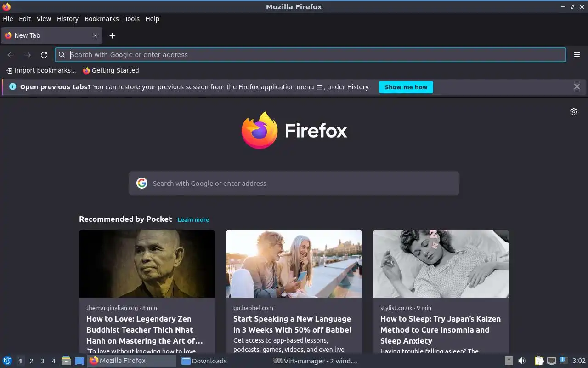Image resolution: width=588 pixels, height=368 pixels.
Task: Open the sleeping woman article thumbnail
Action: click(441, 264)
